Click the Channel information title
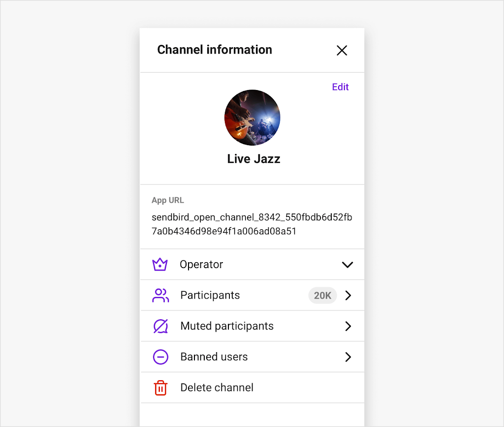The width and height of the screenshot is (504, 427). pos(215,50)
